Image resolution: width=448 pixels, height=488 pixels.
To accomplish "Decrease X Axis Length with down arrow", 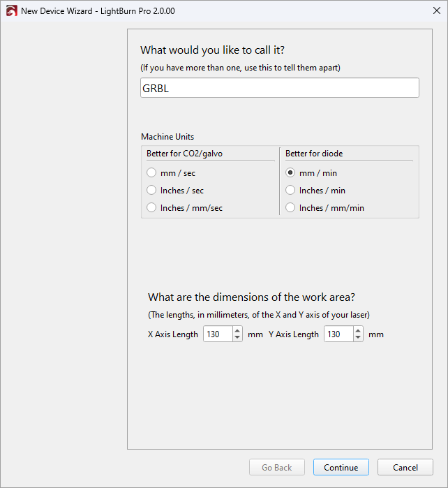I will (x=237, y=338).
